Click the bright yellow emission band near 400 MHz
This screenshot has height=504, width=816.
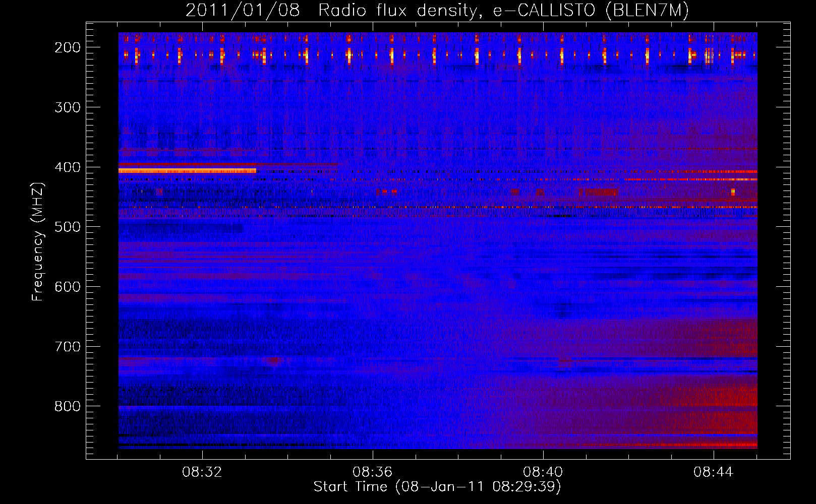(x=187, y=171)
